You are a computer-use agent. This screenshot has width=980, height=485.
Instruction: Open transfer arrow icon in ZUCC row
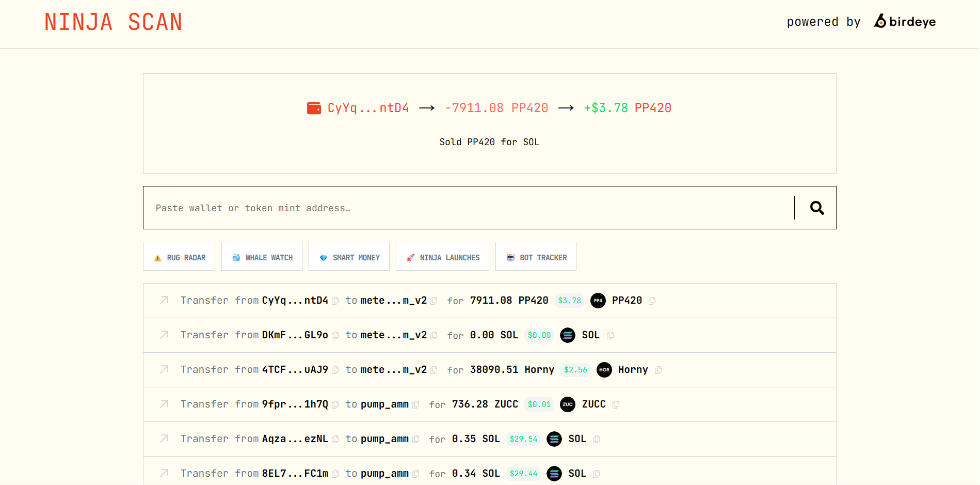[164, 404]
